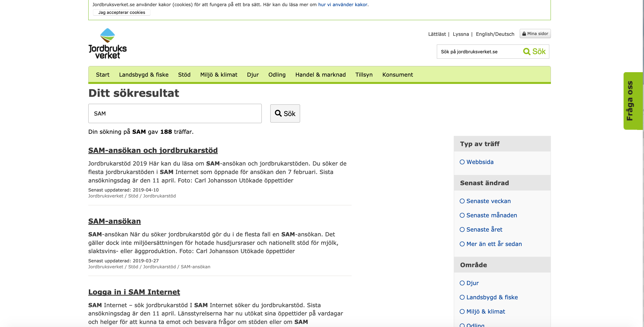Open the Djur menu item
This screenshot has height=327, width=644.
253,75
